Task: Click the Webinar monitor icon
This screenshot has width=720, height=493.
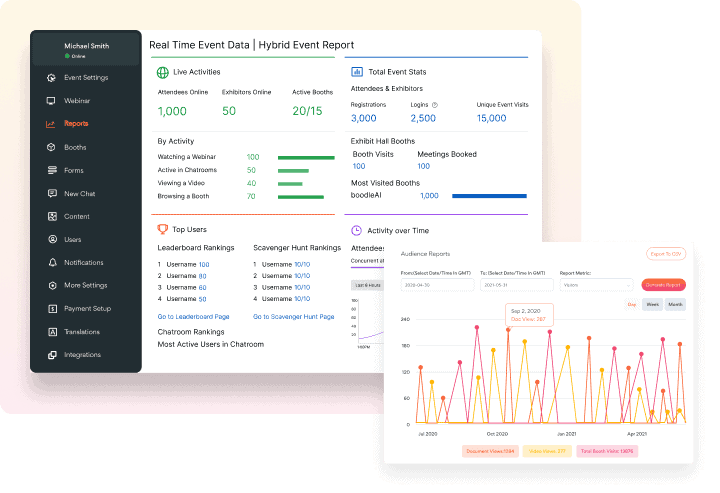Action: pos(51,101)
